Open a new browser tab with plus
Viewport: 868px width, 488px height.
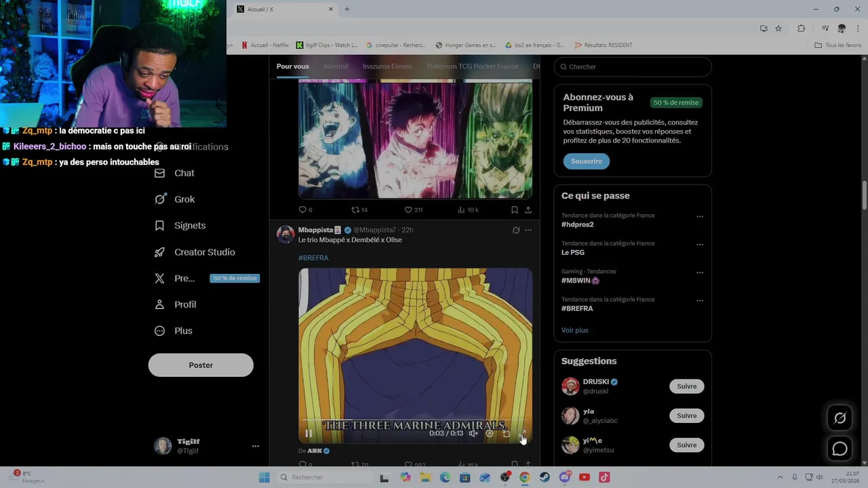tap(347, 9)
